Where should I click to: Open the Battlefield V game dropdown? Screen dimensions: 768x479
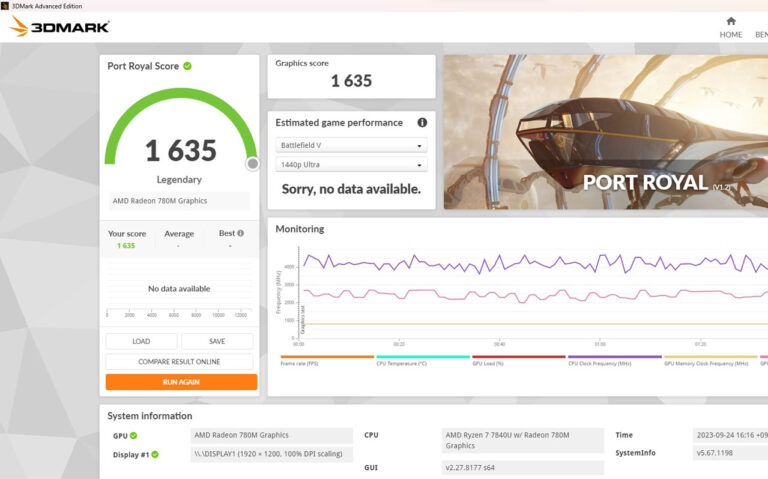(351, 145)
